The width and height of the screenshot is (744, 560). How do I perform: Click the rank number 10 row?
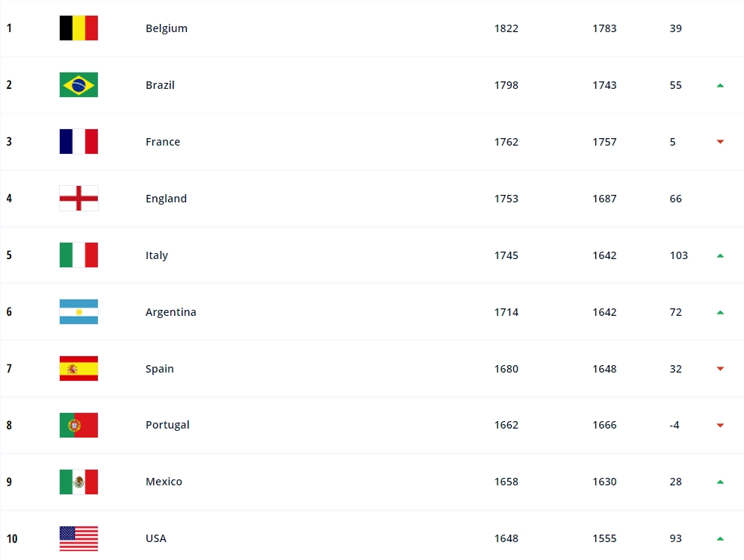pyautogui.click(x=372, y=538)
